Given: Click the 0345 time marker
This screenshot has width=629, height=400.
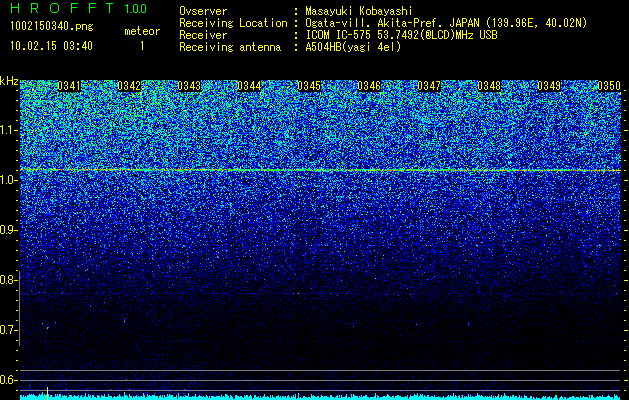Looking at the screenshot, I should [x=309, y=86].
